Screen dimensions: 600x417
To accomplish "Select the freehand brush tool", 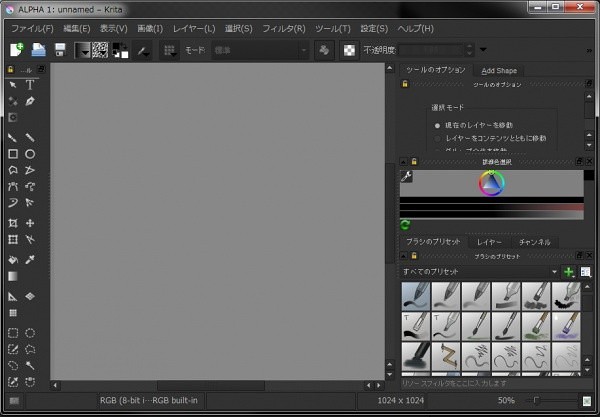I will point(13,137).
